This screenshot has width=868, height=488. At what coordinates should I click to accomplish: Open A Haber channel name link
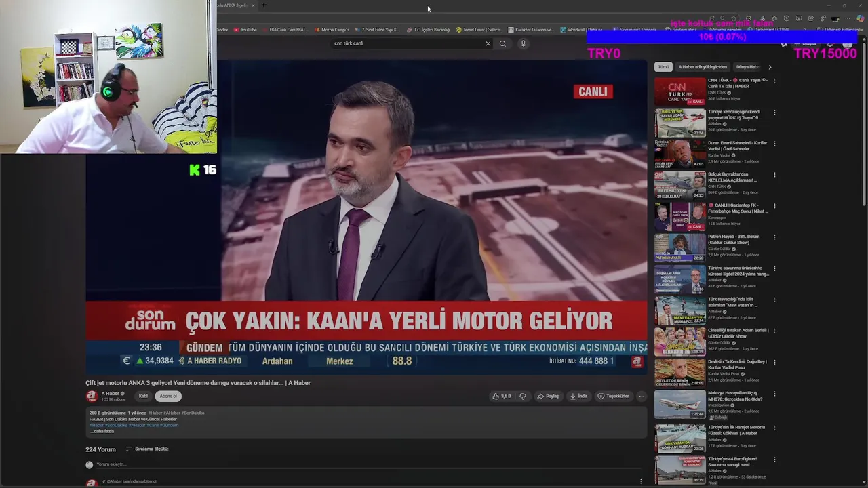(110, 393)
